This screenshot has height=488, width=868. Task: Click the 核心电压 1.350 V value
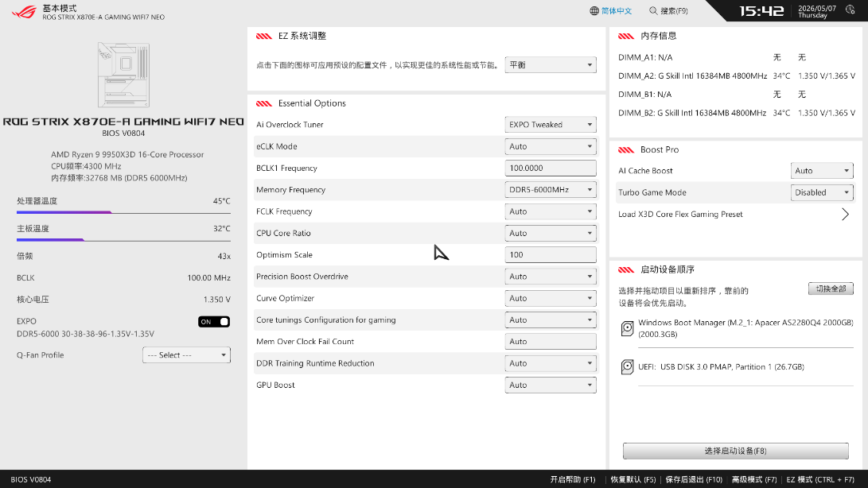(x=216, y=300)
